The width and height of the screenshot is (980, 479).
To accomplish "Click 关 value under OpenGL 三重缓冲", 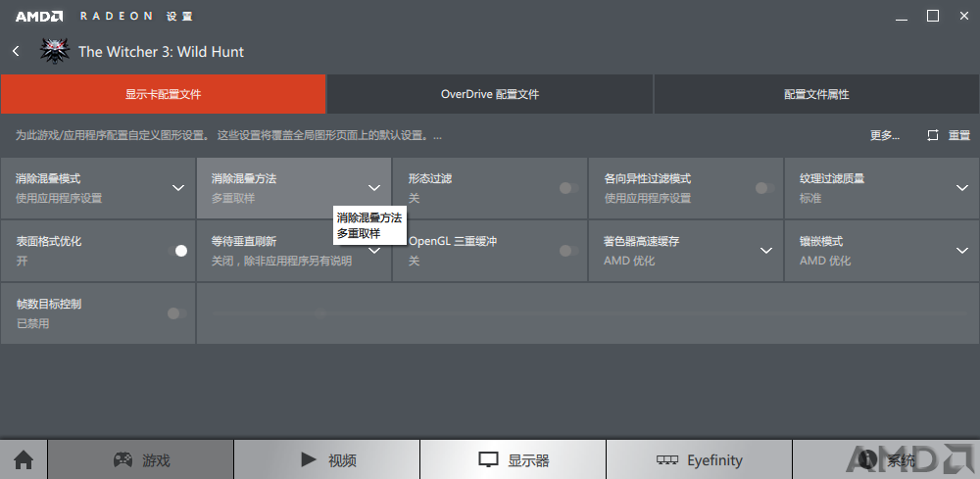I will (414, 261).
